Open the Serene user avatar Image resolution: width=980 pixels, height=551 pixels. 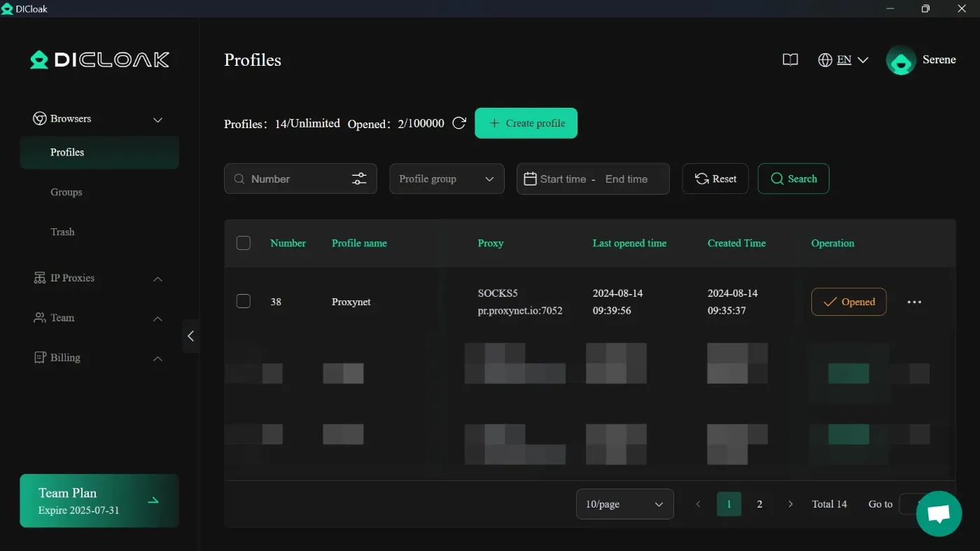coord(901,60)
